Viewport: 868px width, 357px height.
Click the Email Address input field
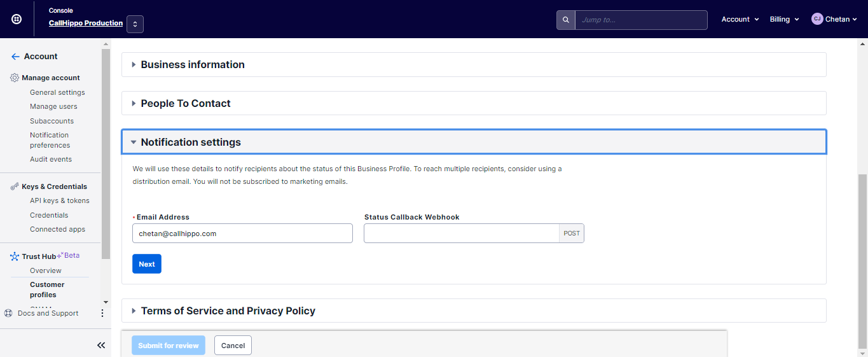click(x=242, y=234)
